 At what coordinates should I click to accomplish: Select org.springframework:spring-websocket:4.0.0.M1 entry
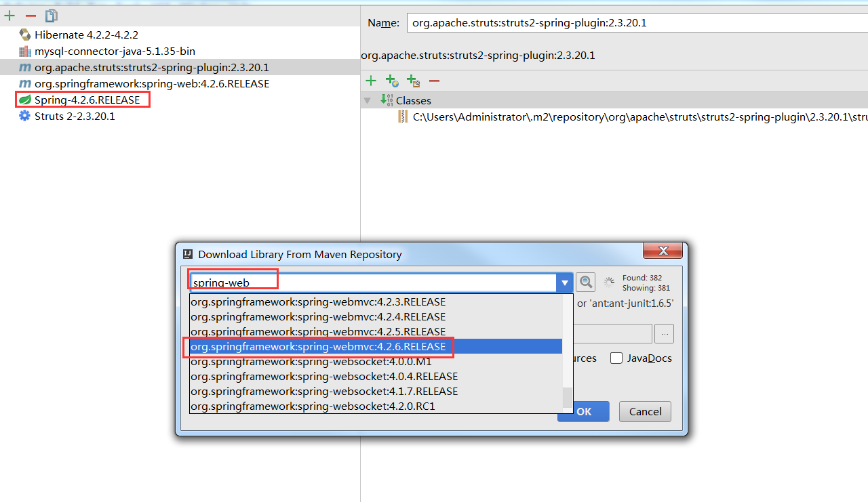pyautogui.click(x=376, y=361)
